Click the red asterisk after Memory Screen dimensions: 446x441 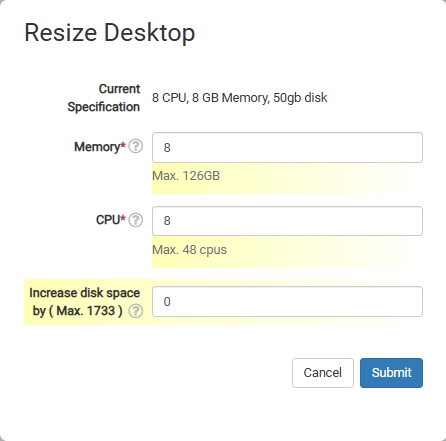point(123,145)
